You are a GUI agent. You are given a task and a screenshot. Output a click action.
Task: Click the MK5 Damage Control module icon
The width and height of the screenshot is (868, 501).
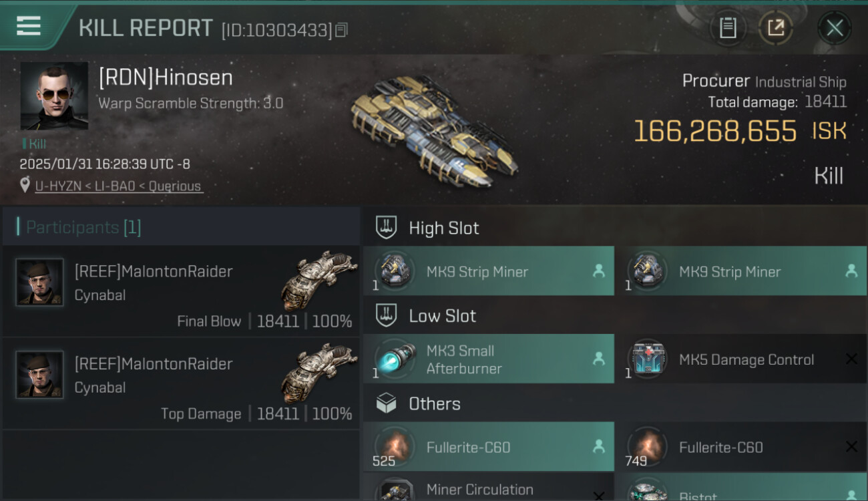(x=647, y=359)
